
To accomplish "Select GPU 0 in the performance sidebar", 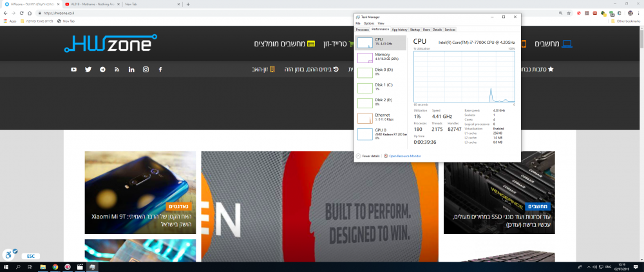I will (381, 133).
